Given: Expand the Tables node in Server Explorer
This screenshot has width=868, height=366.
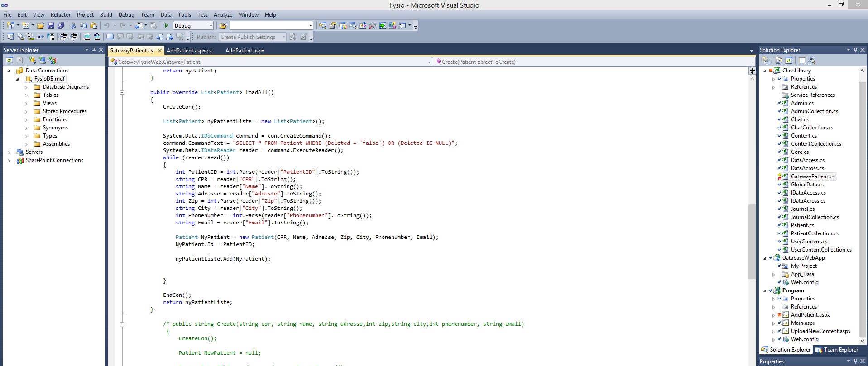Looking at the screenshot, I should click(x=26, y=95).
